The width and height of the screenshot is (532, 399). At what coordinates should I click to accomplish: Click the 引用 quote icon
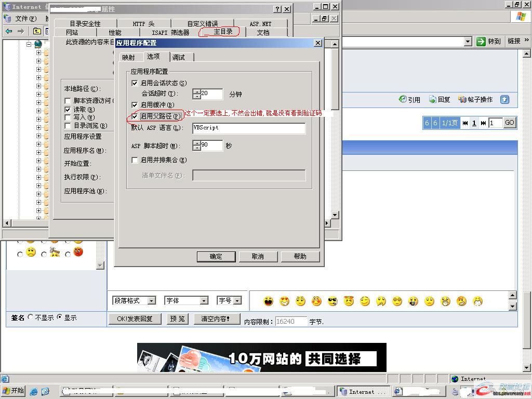[x=403, y=99]
